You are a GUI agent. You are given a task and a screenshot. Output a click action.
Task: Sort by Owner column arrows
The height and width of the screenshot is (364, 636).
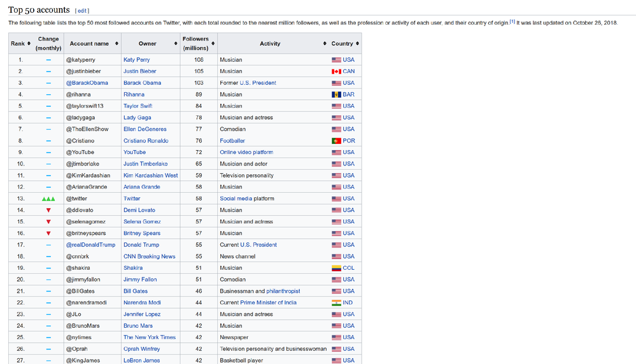176,43
